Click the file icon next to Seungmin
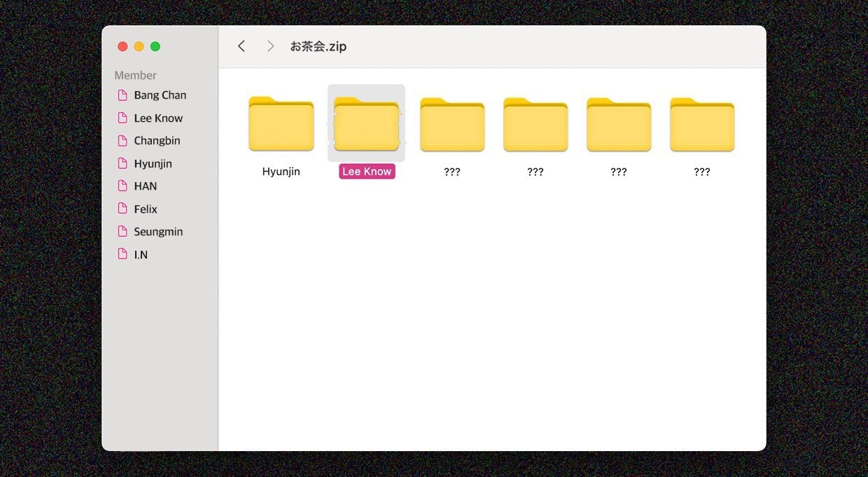This screenshot has height=477, width=868. pos(122,232)
